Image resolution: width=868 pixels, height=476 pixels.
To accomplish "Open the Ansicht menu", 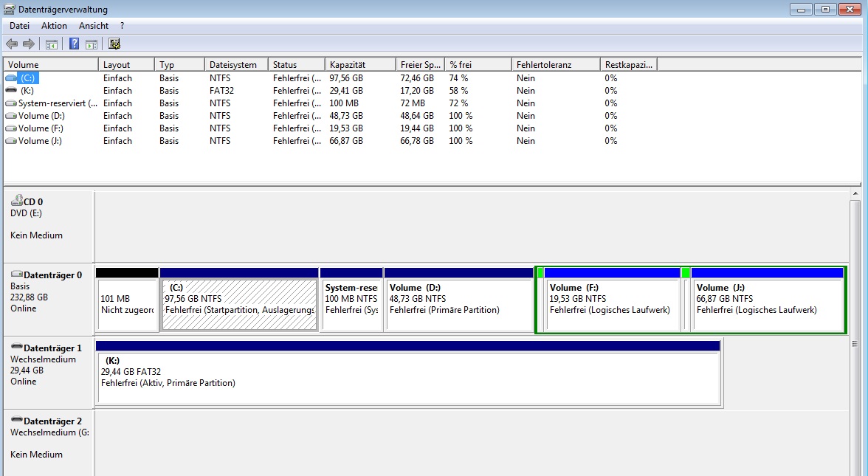I will pyautogui.click(x=94, y=26).
